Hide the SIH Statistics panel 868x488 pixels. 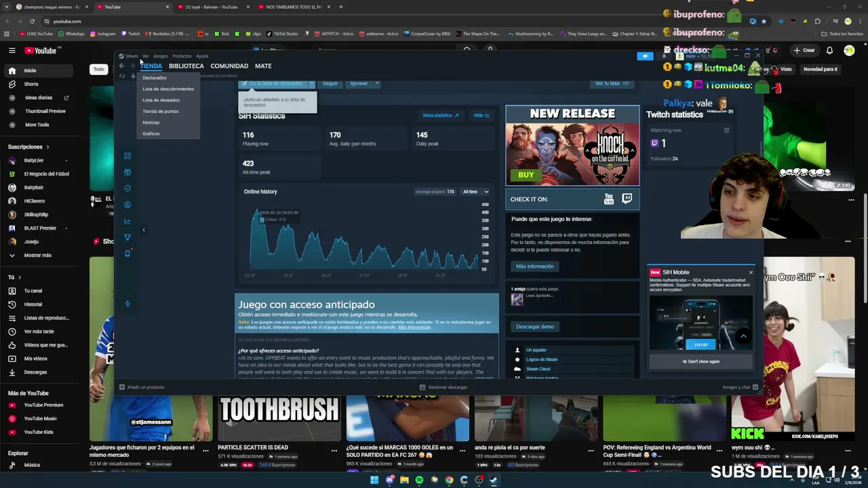click(x=481, y=115)
